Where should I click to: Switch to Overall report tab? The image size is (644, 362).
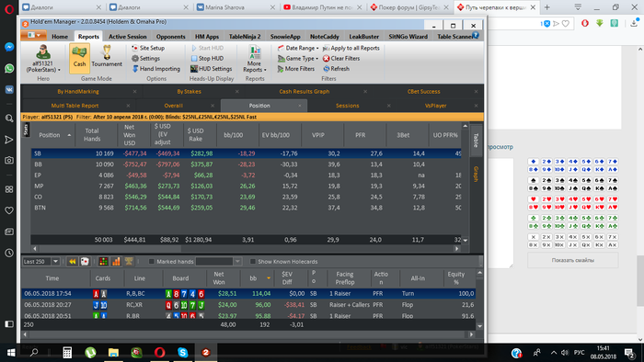tap(173, 106)
